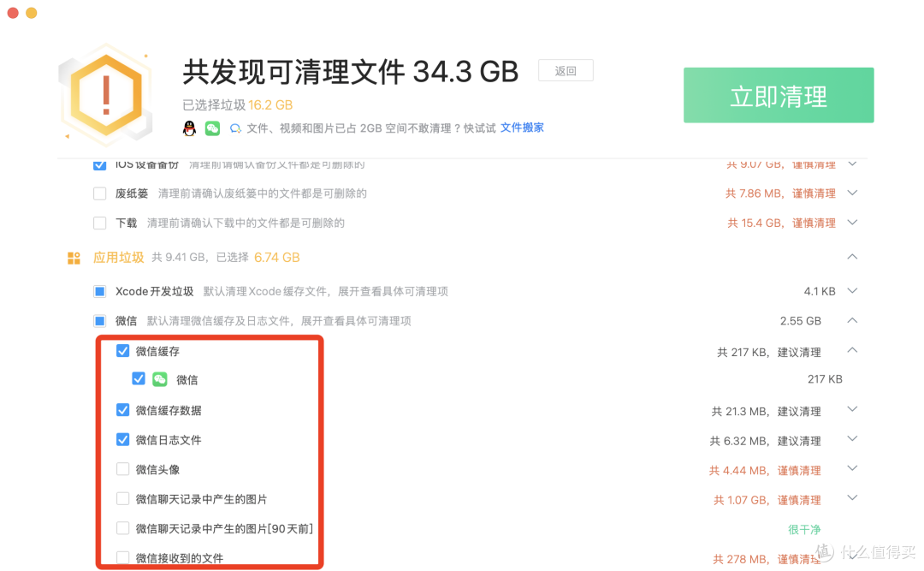The width and height of the screenshot is (924, 571).
Task: Check the 废纸篓 checkbox
Action: coord(99,193)
